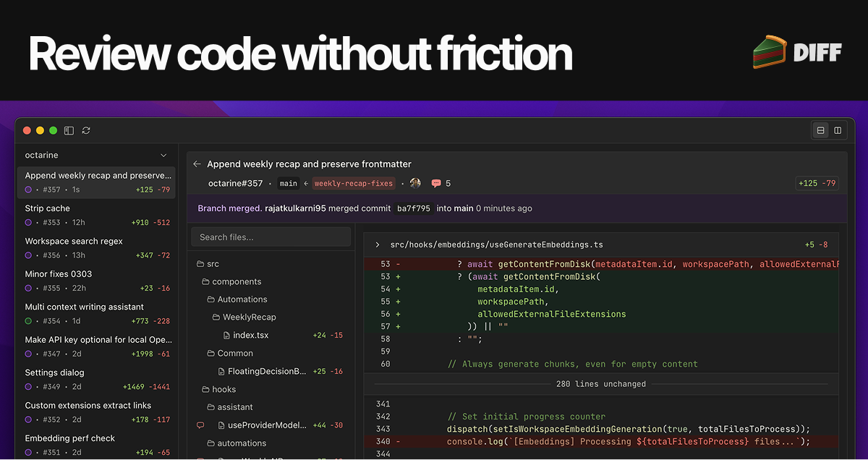Image resolution: width=868 pixels, height=460 pixels.
Task: Open Make API key optional pull request
Action: coord(95,347)
